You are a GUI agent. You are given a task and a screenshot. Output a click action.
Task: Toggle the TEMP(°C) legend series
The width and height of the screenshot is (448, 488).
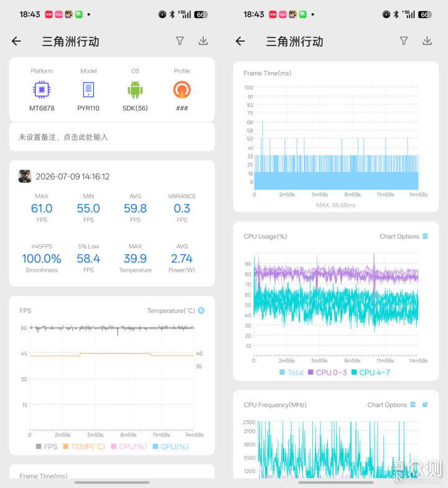coord(84,446)
